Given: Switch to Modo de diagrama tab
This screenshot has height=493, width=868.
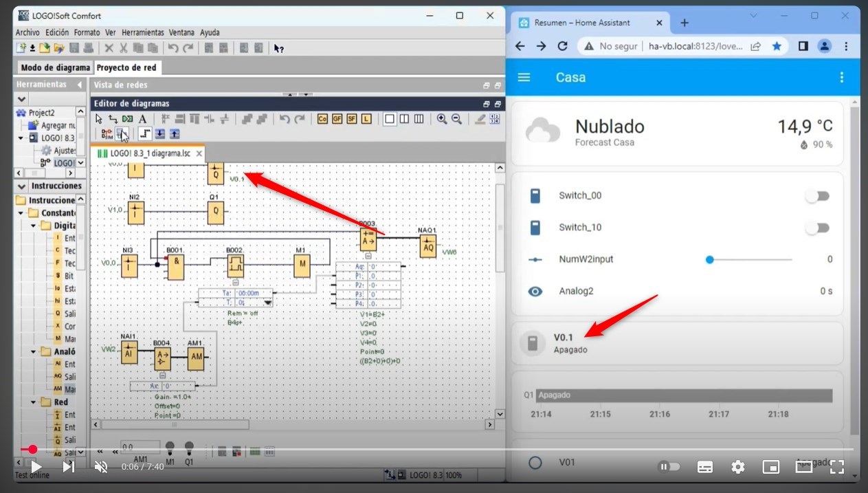Looking at the screenshot, I should 54,67.
